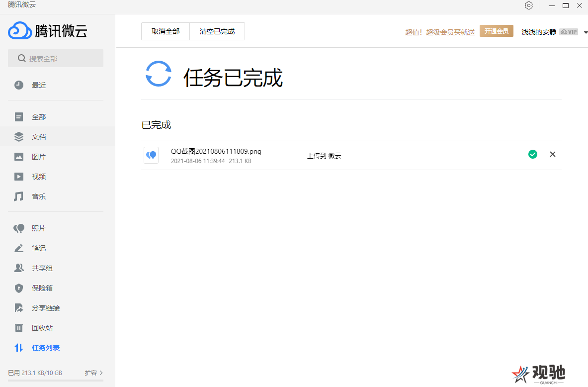Click the Tencent Weiyun cloud logo
The width and height of the screenshot is (588, 387).
[x=20, y=30]
